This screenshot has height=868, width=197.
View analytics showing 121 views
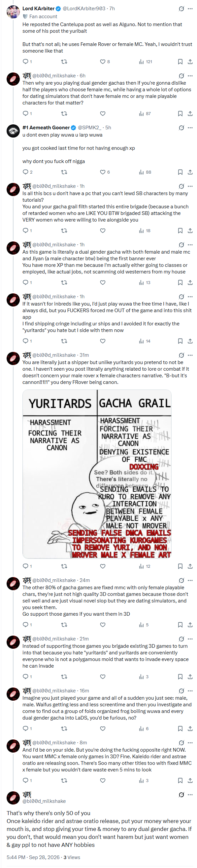click(x=146, y=62)
